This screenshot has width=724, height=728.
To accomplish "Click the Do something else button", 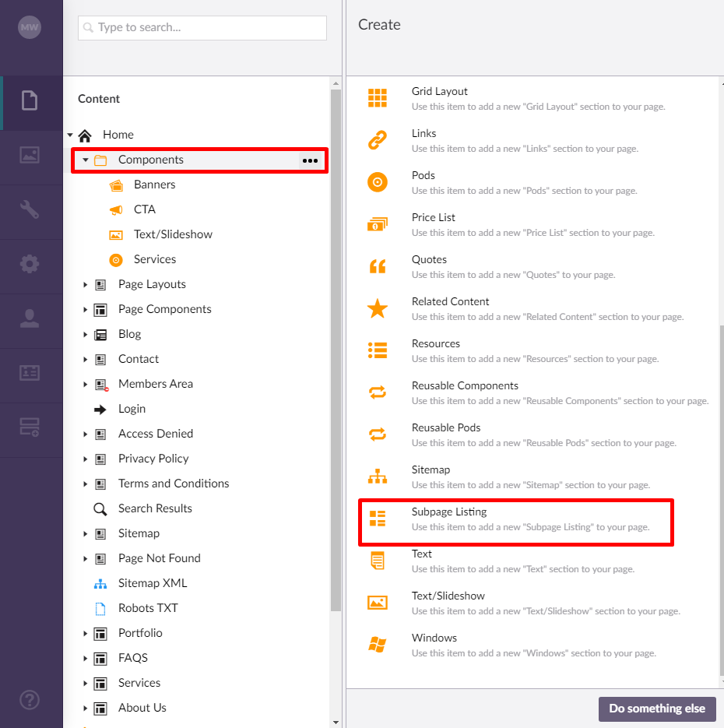I will [x=657, y=709].
